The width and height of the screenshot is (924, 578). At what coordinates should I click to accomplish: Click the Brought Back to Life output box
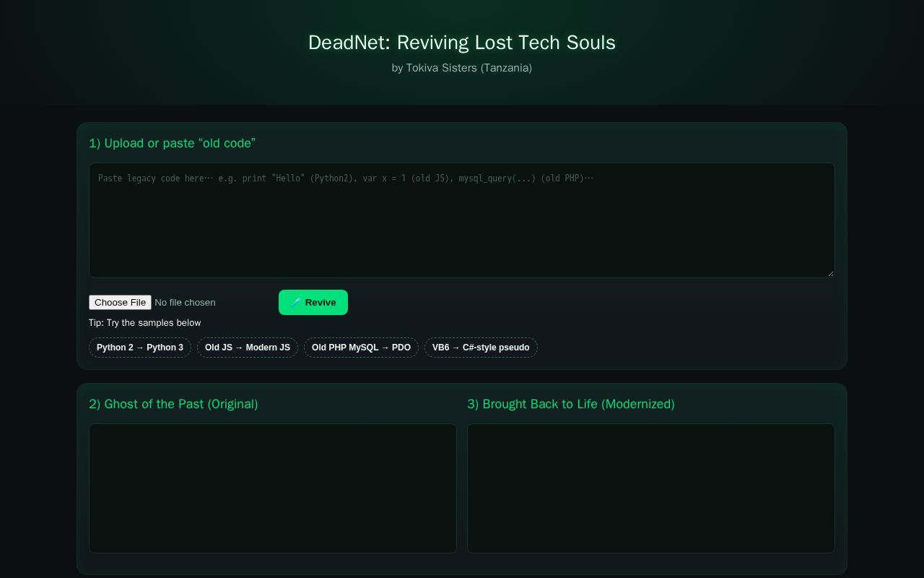pos(651,488)
